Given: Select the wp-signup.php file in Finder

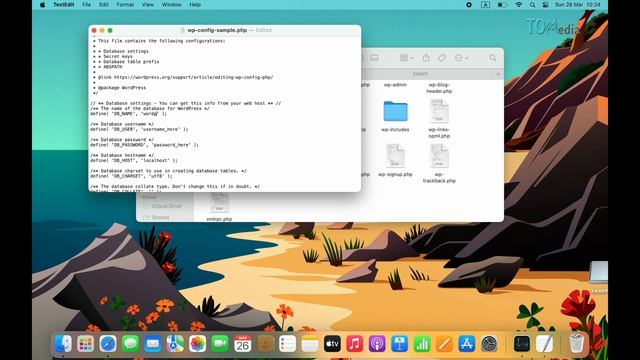Looking at the screenshot, I should [x=395, y=156].
